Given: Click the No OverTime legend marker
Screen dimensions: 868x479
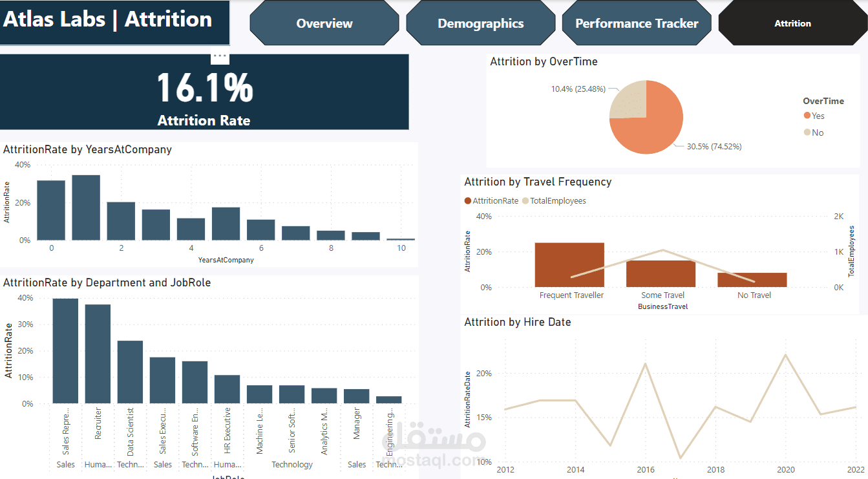Looking at the screenshot, I should (807, 133).
